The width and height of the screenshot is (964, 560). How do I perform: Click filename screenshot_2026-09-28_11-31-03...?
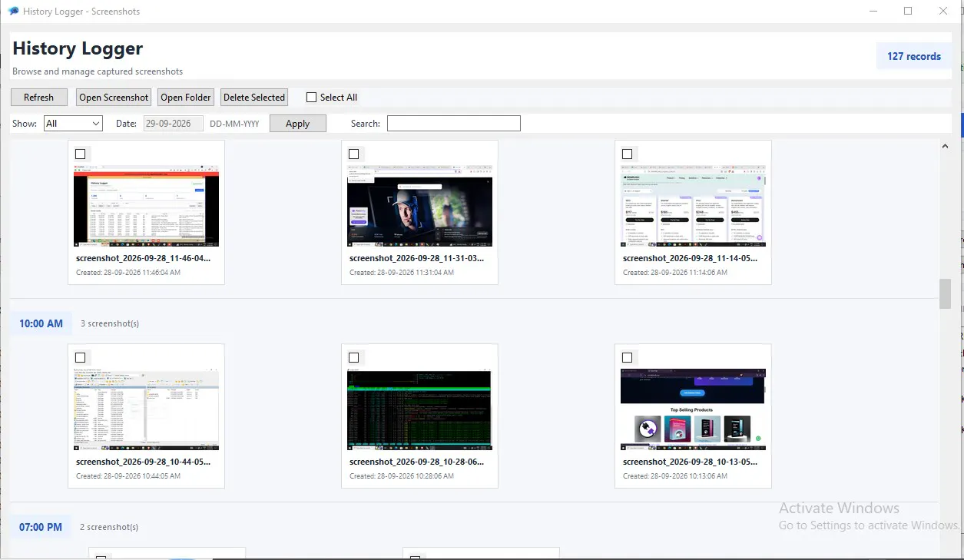(417, 259)
